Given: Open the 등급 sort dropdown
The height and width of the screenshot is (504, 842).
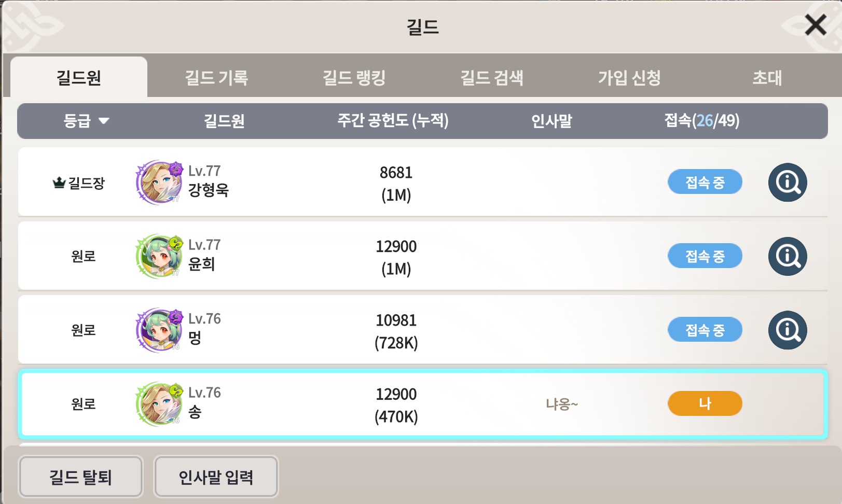Looking at the screenshot, I should tap(86, 121).
